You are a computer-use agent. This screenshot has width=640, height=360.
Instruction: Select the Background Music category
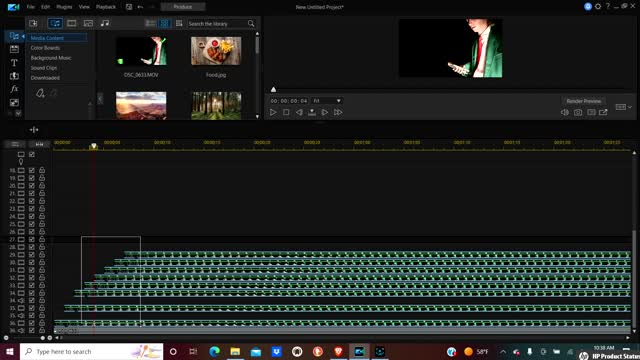[51, 58]
